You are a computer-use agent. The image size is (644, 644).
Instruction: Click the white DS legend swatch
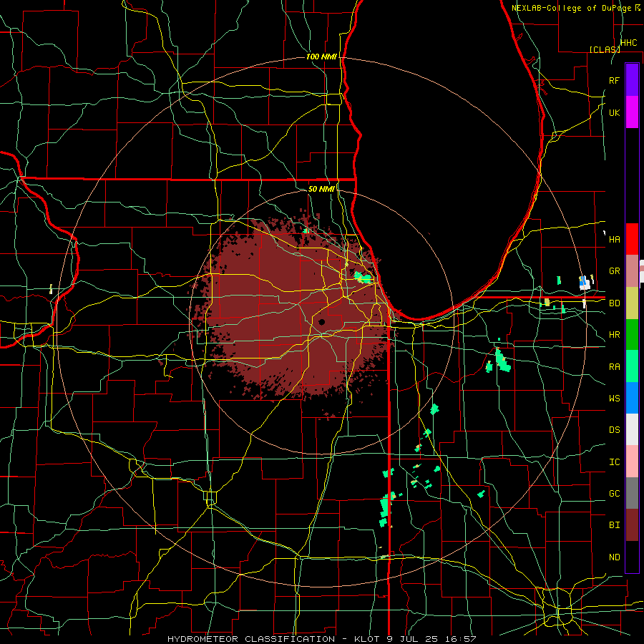click(x=632, y=429)
